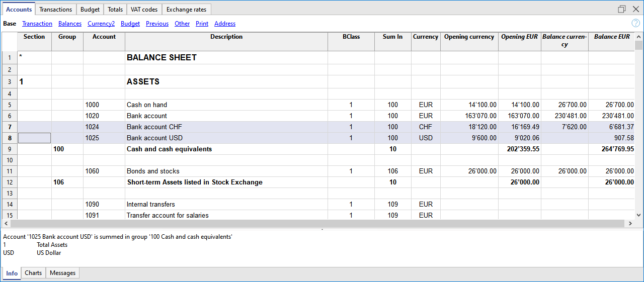Click the Bonds and stocks description cell
Viewport: 644px width, 282px height.
click(x=226, y=171)
